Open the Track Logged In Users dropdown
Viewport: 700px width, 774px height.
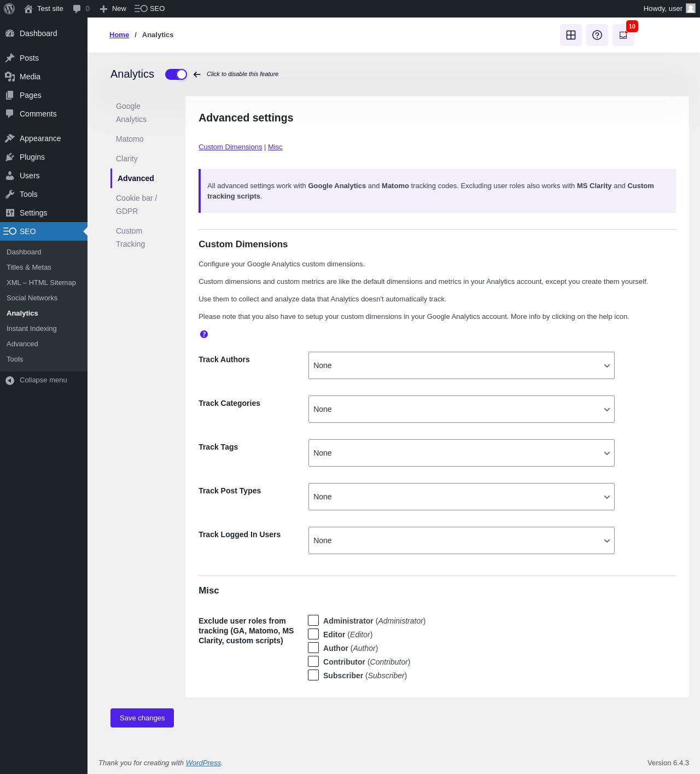tap(462, 540)
